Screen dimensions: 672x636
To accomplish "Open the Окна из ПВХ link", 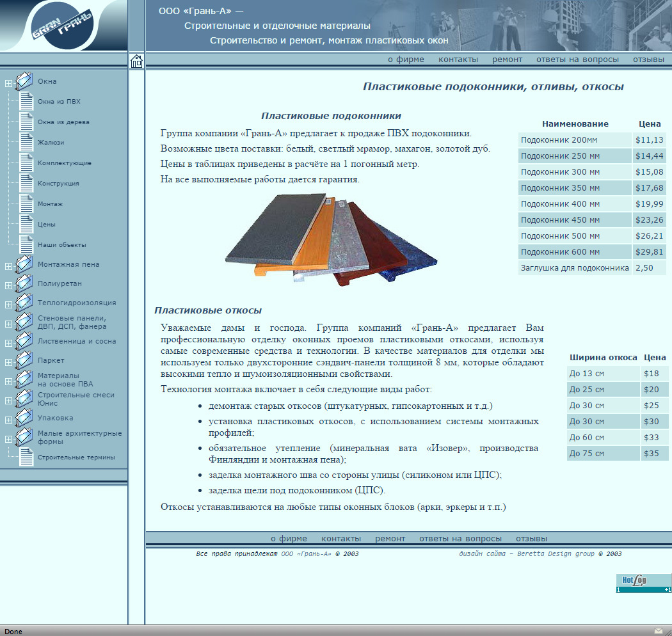I will point(59,102).
